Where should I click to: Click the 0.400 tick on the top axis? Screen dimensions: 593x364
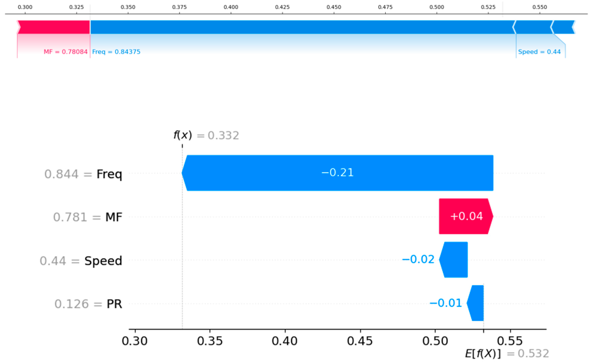click(231, 7)
